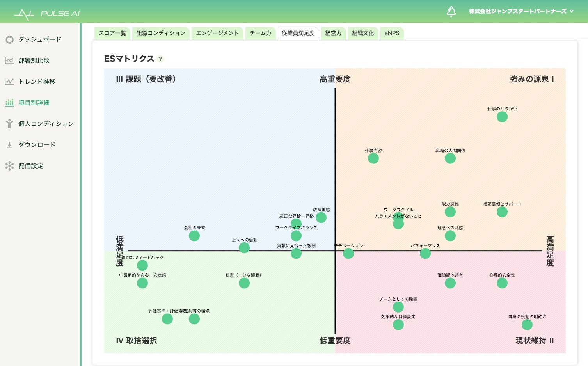Click the 現状維持 II quadrant label

tap(535, 341)
